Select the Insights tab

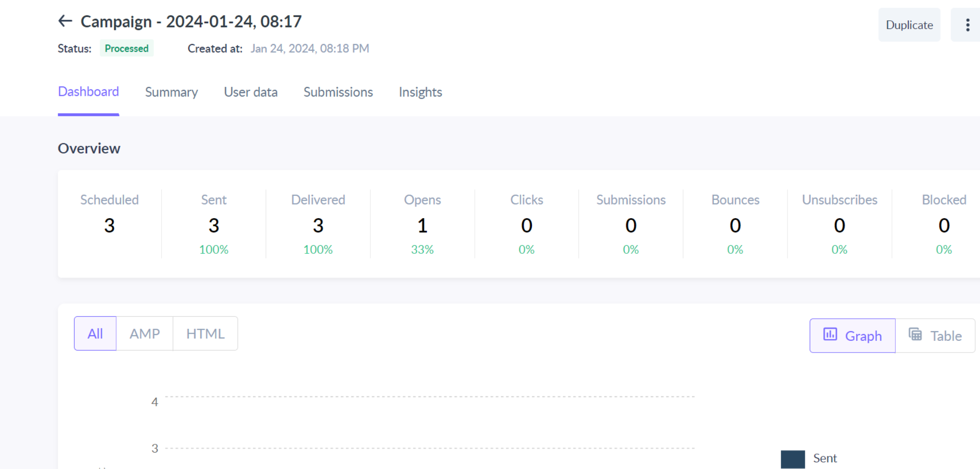point(420,92)
